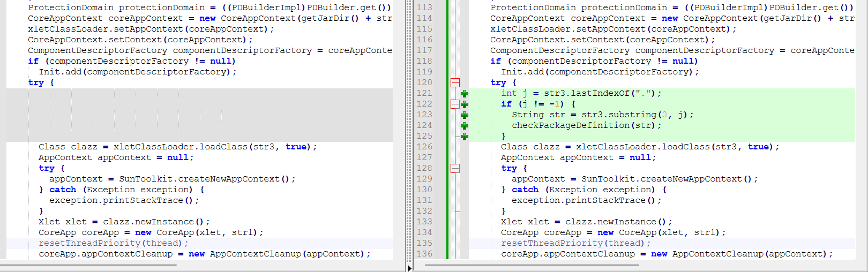
Task: Collapse the if block at line 122
Action: 455,104
